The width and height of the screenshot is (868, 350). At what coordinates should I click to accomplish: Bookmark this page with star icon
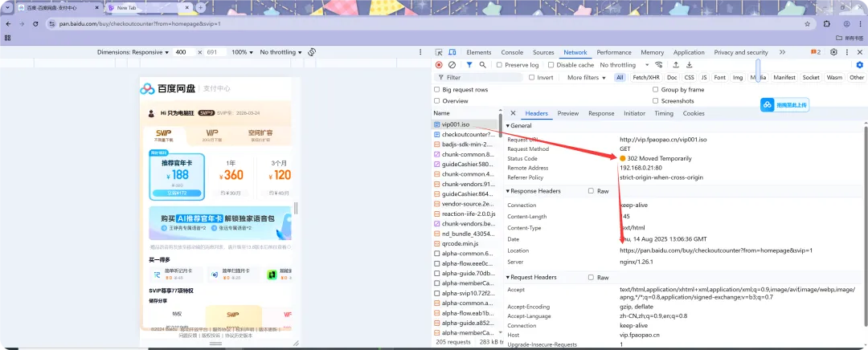[808, 24]
